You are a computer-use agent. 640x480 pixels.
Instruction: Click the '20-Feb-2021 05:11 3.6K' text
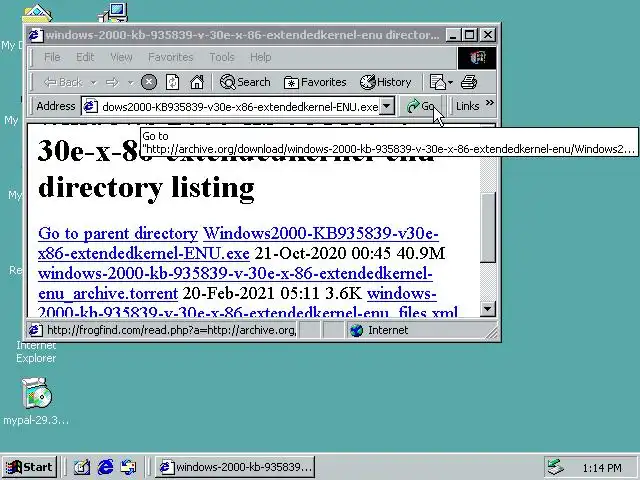pos(272,293)
